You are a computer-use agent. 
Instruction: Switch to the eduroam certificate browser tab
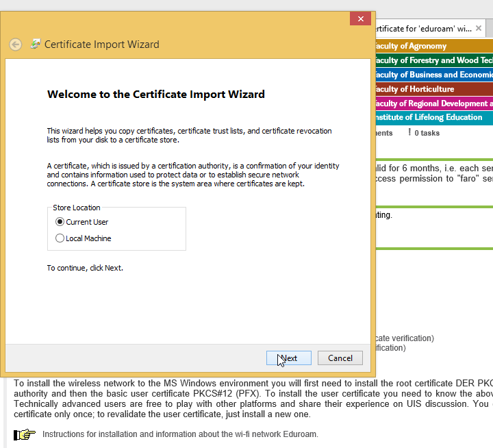(424, 29)
